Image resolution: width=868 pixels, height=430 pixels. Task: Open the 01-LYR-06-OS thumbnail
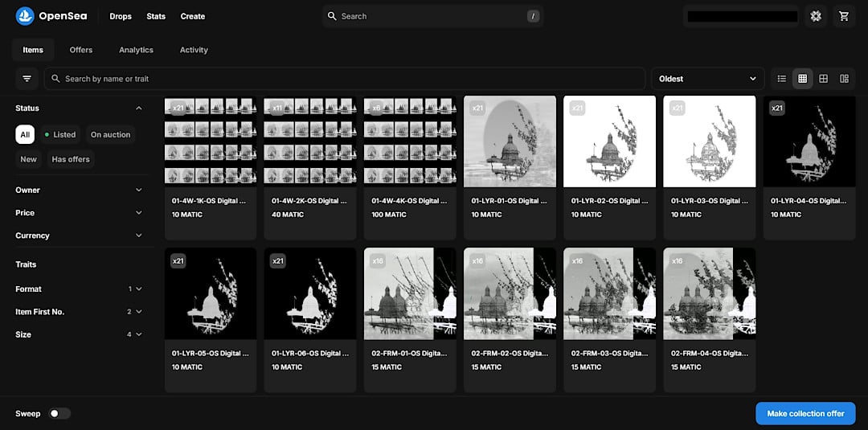pos(310,293)
